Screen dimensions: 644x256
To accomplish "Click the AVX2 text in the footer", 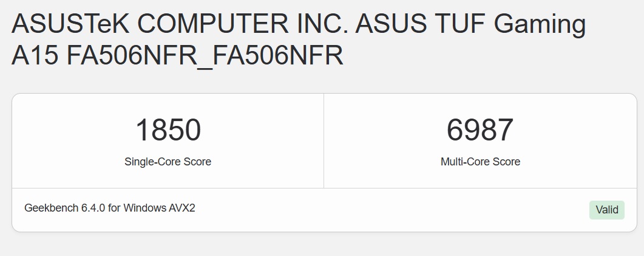I will click(x=182, y=208).
